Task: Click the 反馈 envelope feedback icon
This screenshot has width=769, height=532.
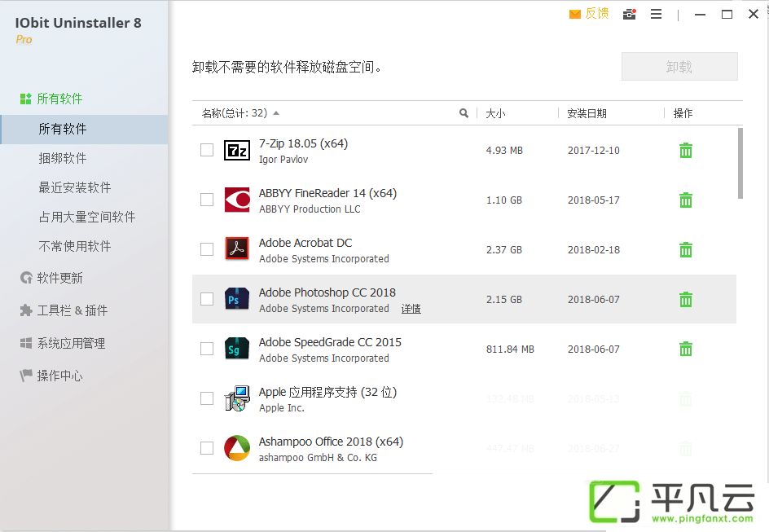Action: [575, 14]
